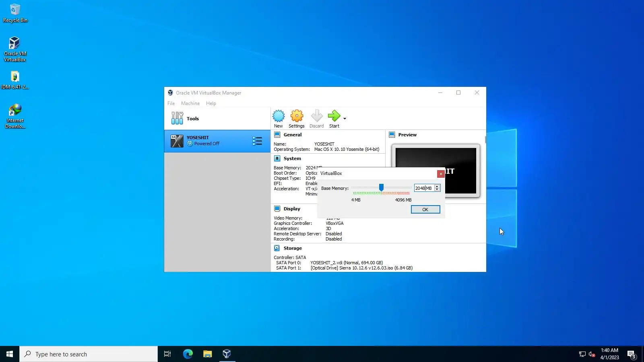Open the notification center icon
Screen dimensions: 644x362
pos(632,354)
